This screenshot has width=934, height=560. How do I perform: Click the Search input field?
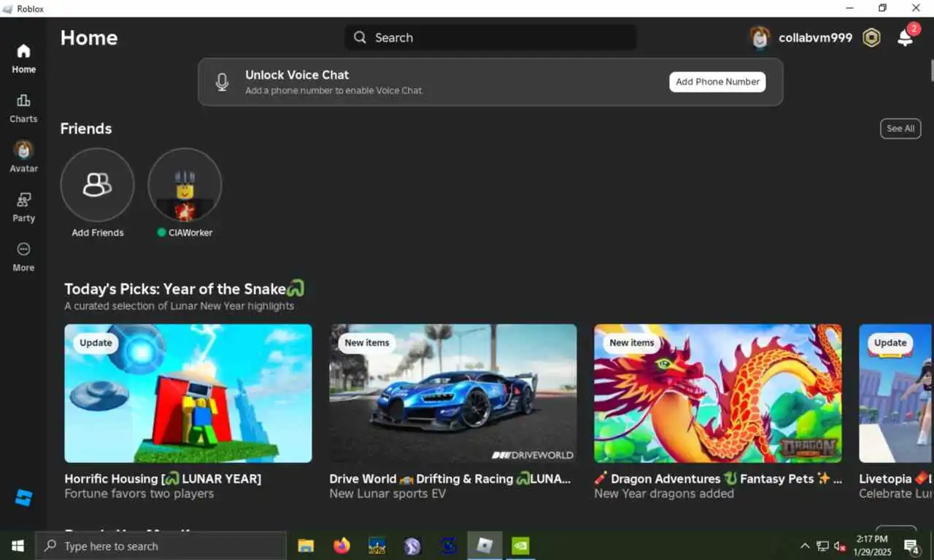490,37
